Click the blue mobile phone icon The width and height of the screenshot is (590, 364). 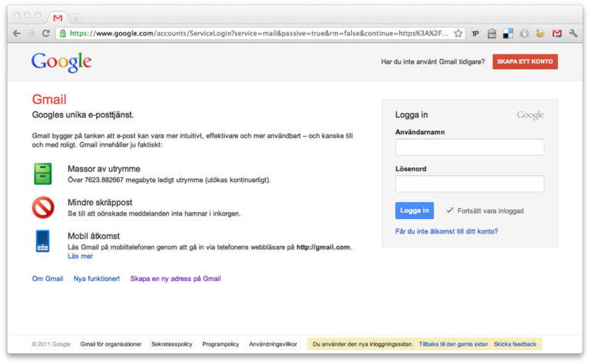pyautogui.click(x=42, y=240)
